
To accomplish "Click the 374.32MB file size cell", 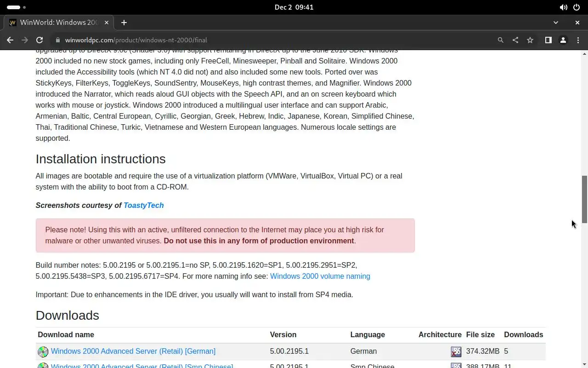I will pyautogui.click(x=483, y=351).
